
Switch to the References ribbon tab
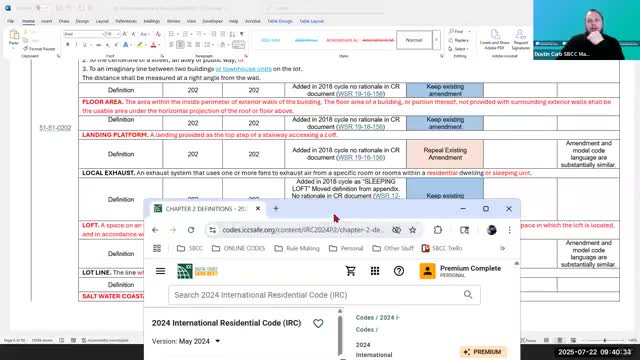(126, 21)
